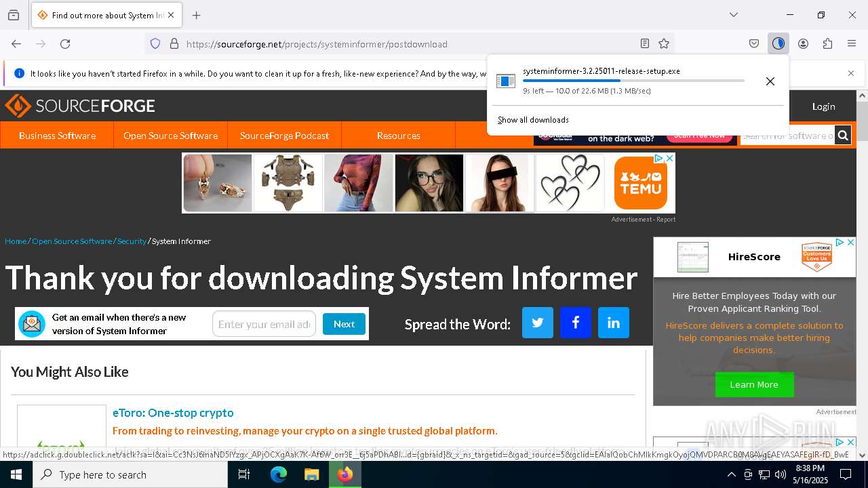The width and height of the screenshot is (868, 488).
Task: Go to the Security breadcrumb link
Action: (x=132, y=241)
